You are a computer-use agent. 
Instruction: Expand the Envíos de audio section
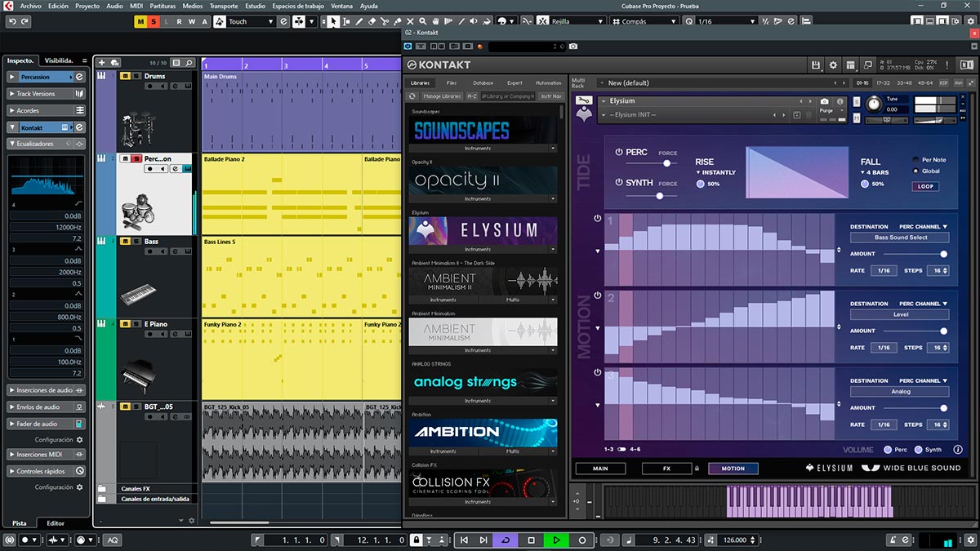point(46,407)
